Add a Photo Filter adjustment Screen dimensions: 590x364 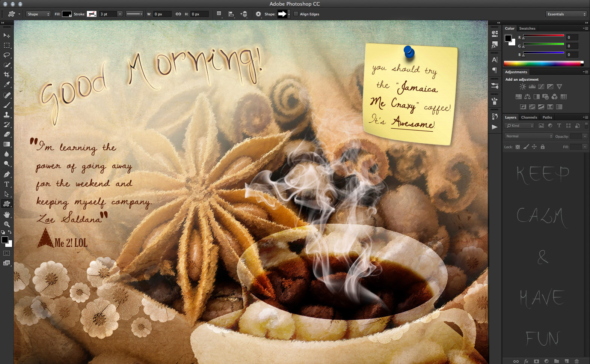click(545, 97)
